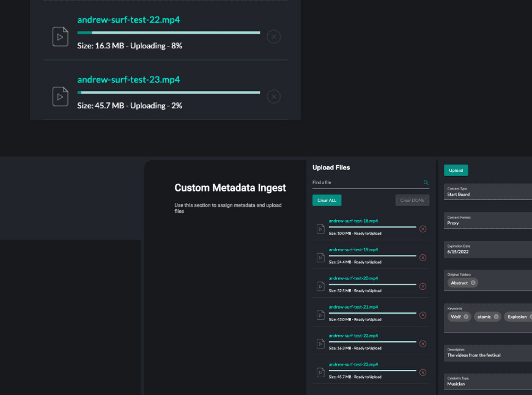The height and width of the screenshot is (395, 532).
Task: Remove andrew-surf-test-18.mp4 with red X
Action: (423, 229)
